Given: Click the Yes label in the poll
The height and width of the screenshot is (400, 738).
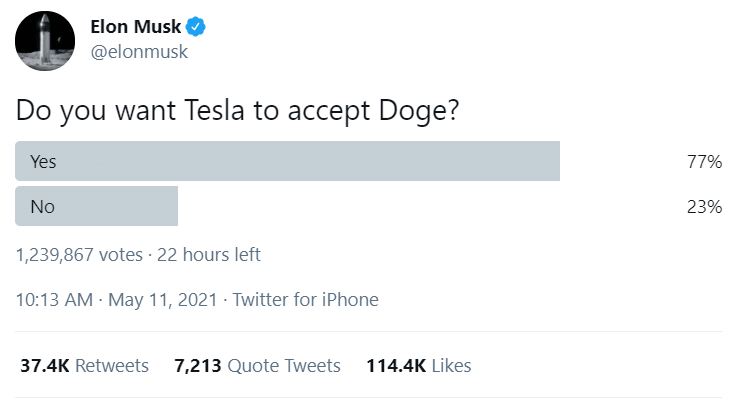Looking at the screenshot, I should pyautogui.click(x=43, y=161).
